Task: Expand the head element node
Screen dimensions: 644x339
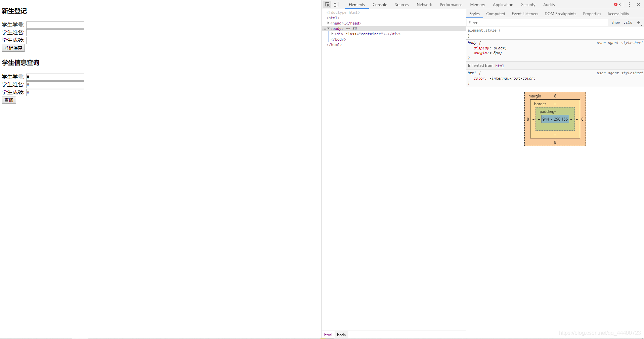Action: pyautogui.click(x=328, y=23)
